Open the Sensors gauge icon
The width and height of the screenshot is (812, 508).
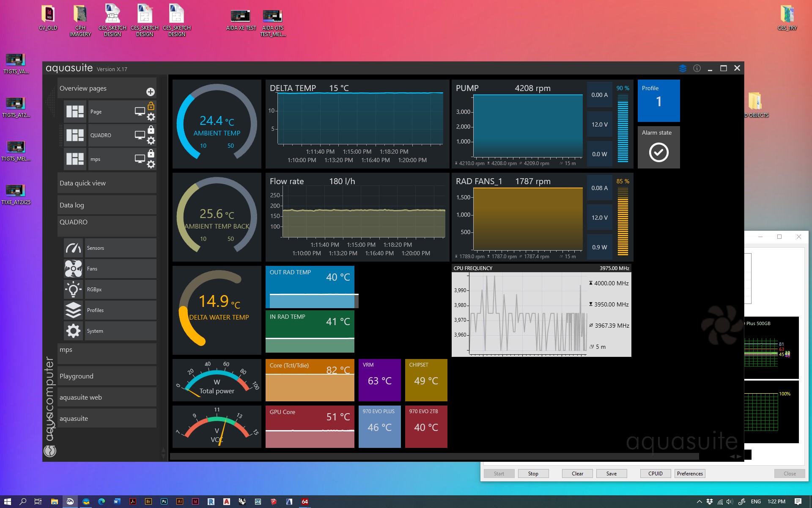tap(73, 248)
